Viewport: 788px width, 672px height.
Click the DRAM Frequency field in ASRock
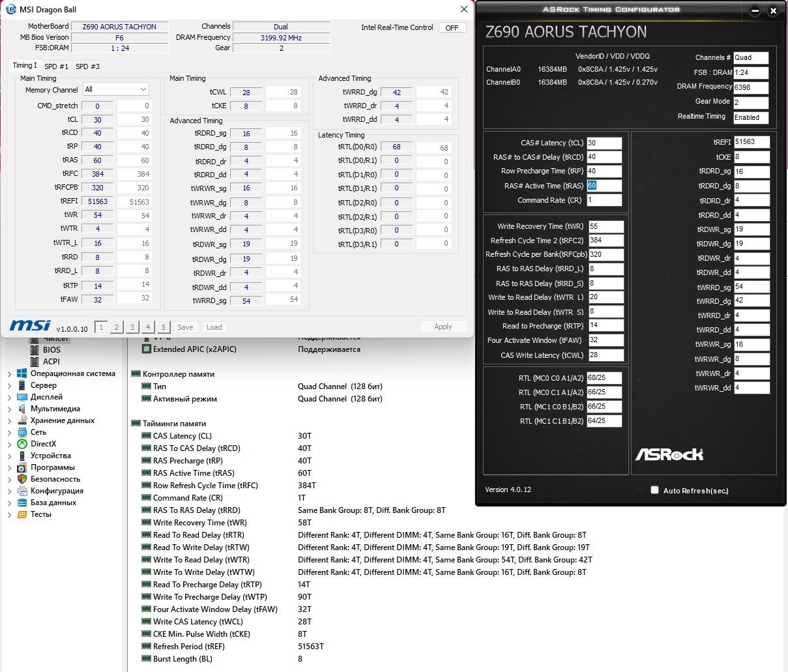click(751, 87)
